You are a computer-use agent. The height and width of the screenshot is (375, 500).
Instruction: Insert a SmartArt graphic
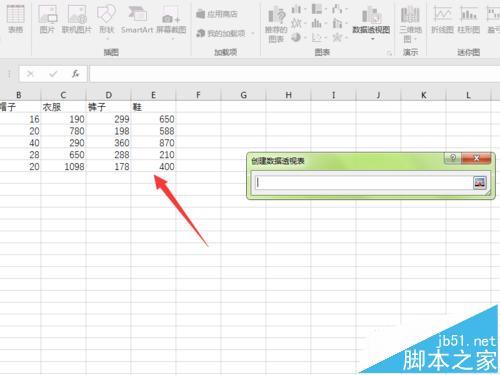pyautogui.click(x=137, y=19)
